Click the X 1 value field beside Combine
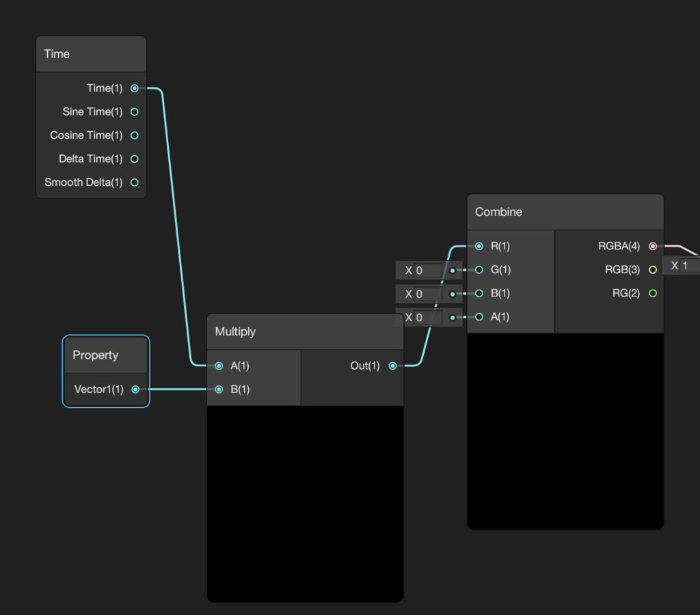700x615 pixels. 689,266
